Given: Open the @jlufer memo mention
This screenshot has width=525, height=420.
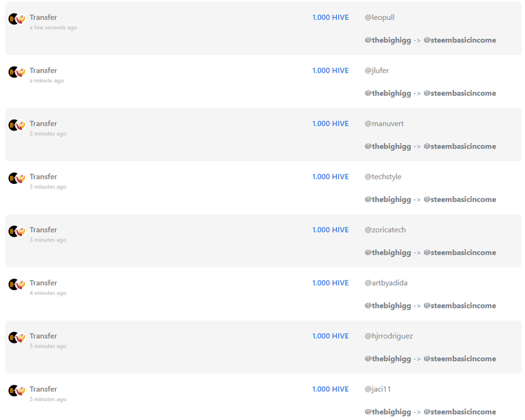Looking at the screenshot, I should point(377,70).
